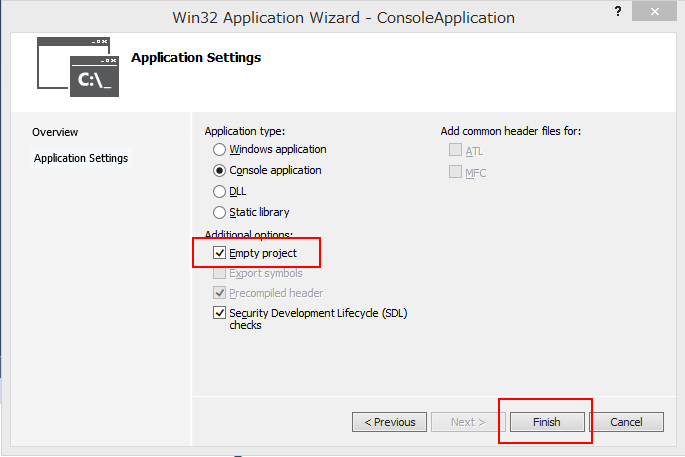Go back with the Previous button
Image resolution: width=685 pixels, height=457 pixels.
[x=389, y=422]
